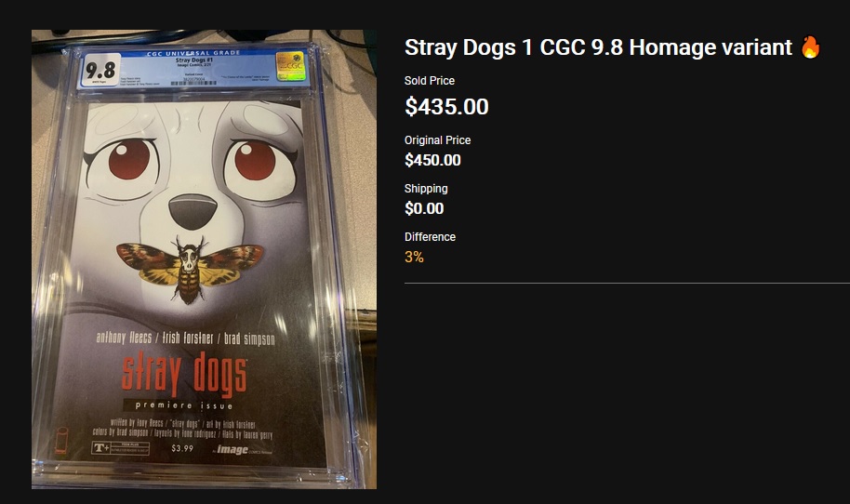Image resolution: width=850 pixels, height=504 pixels.
Task: Select the Shipping label
Action: pos(426,189)
